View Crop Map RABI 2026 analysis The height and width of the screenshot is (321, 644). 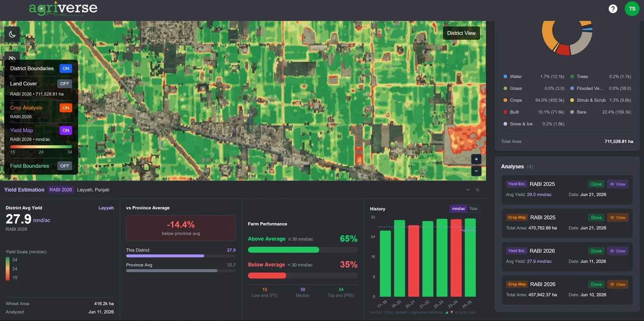pos(618,284)
